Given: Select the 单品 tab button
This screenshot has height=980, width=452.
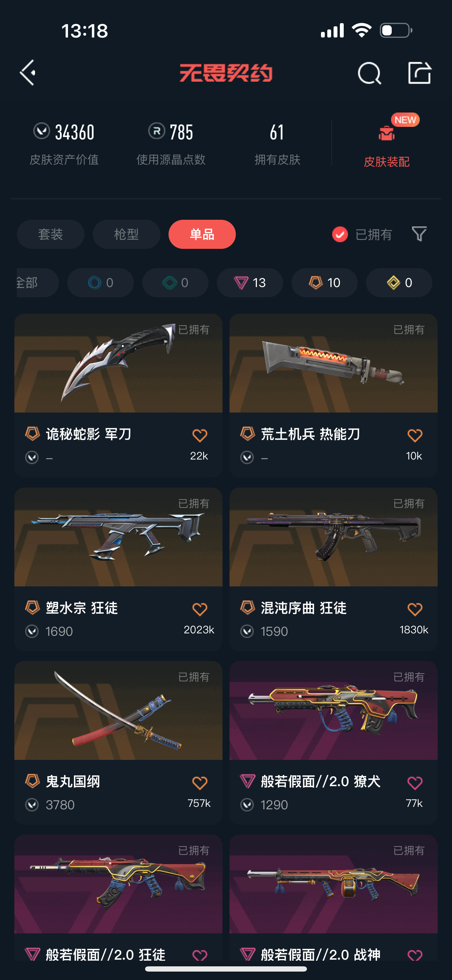Looking at the screenshot, I should click(x=202, y=234).
